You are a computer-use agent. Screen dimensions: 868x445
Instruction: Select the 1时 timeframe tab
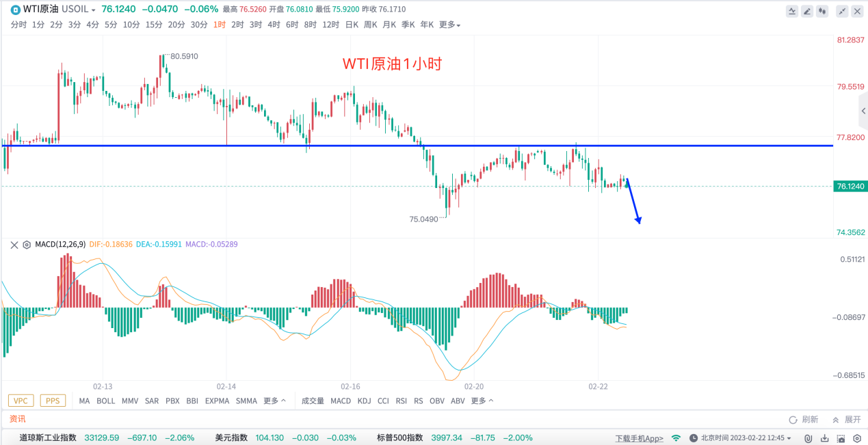click(220, 25)
